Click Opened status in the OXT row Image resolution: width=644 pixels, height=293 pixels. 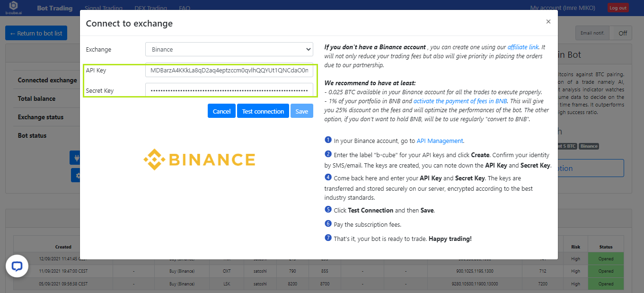(x=606, y=271)
